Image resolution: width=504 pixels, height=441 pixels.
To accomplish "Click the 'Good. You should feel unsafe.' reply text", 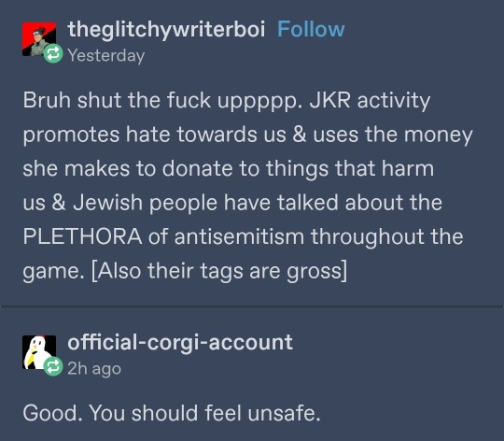I will coord(172,413).
